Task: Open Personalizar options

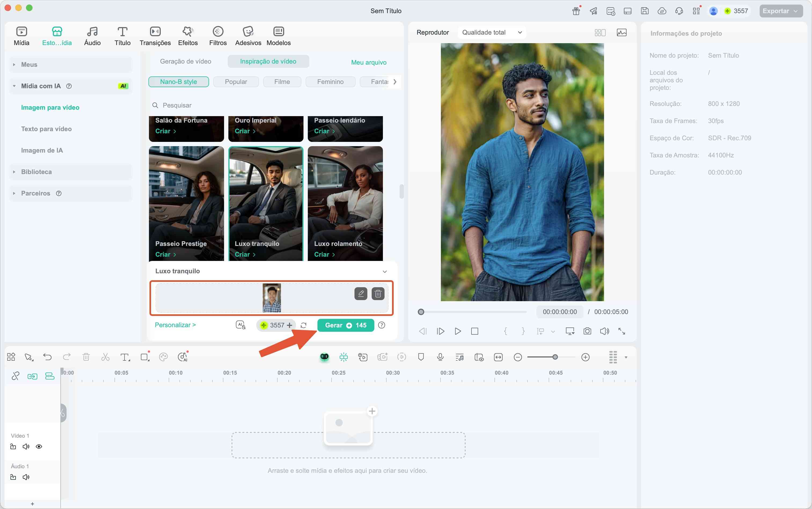Action: coord(175,324)
